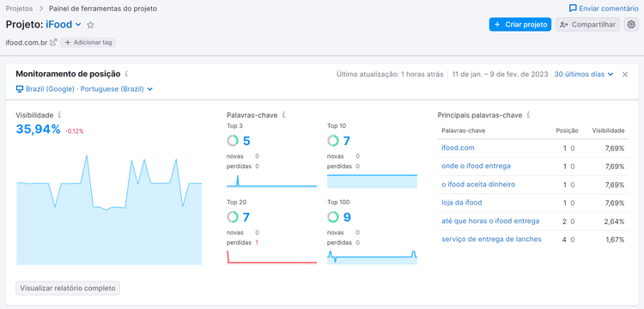Click the Visibilidade table column header
Screen dimensions: 644x309
(608, 131)
